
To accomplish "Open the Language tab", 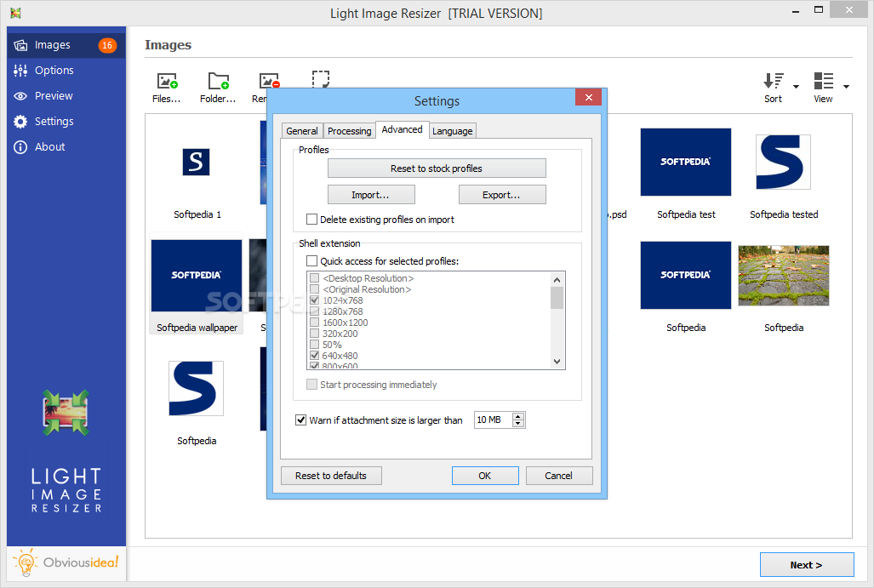I will (x=452, y=131).
